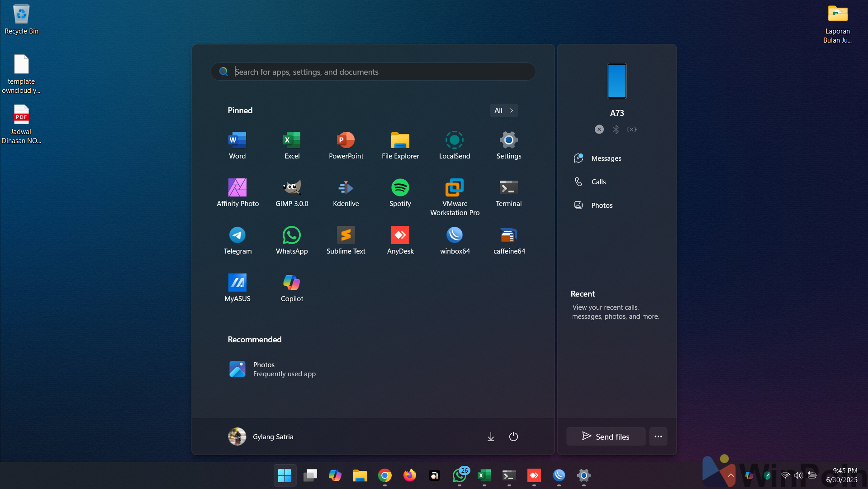Click the Bluetooth status icon under A73

(x=616, y=129)
